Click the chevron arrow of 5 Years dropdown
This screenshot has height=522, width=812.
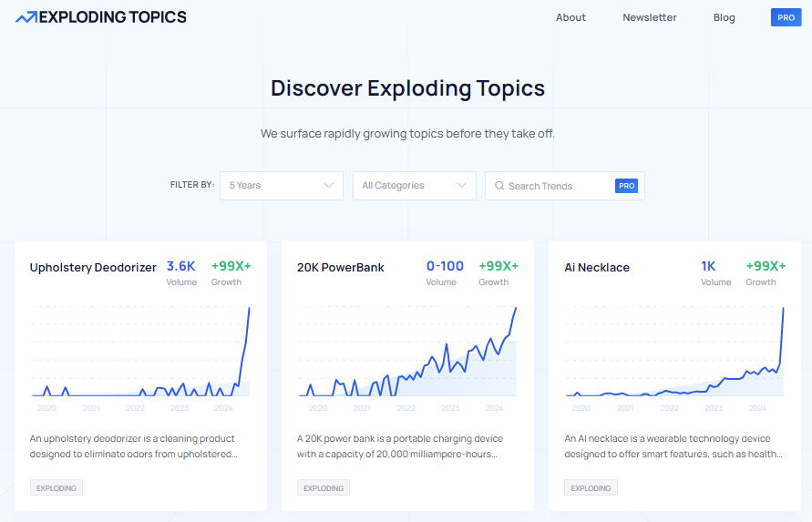(x=328, y=186)
